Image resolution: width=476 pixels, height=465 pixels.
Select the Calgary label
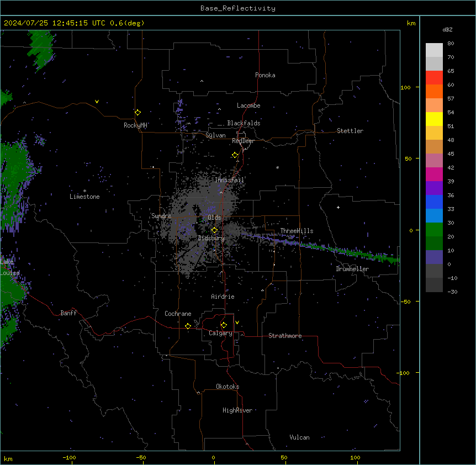pyautogui.click(x=221, y=333)
